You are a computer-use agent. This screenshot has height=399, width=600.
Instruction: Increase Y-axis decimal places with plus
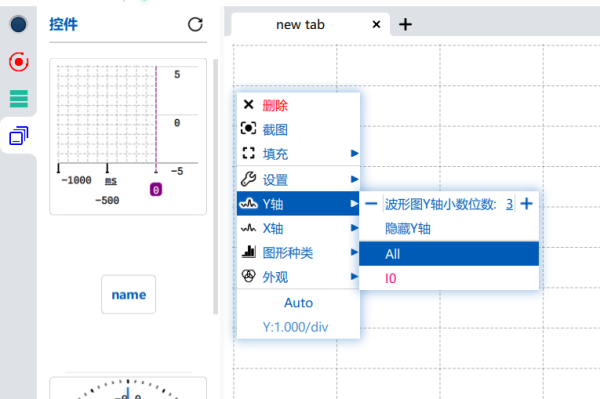pyautogui.click(x=527, y=204)
